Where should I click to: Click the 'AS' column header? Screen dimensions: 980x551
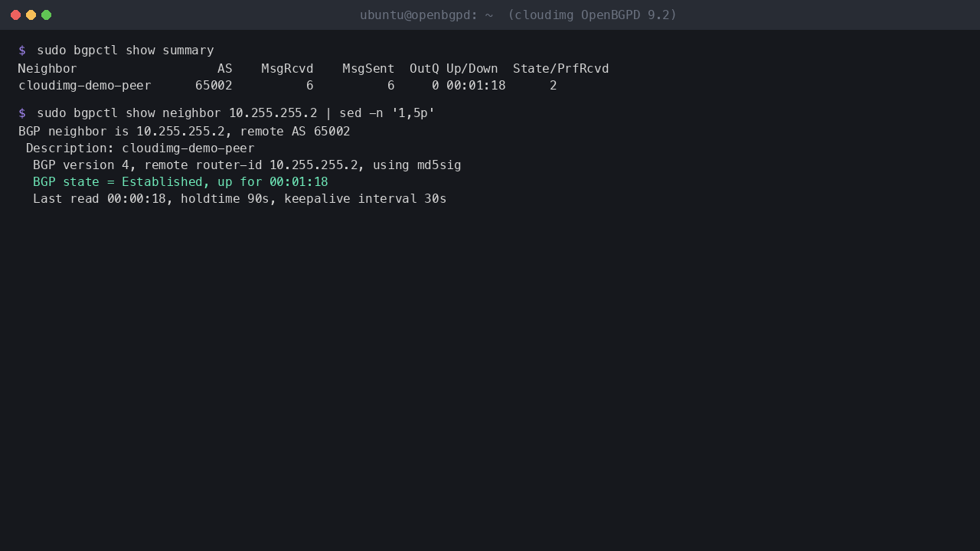pos(225,69)
